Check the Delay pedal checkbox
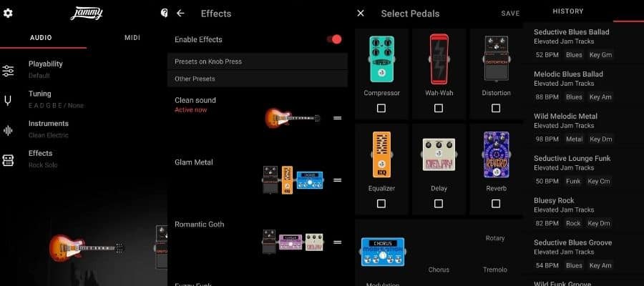 pyautogui.click(x=439, y=204)
